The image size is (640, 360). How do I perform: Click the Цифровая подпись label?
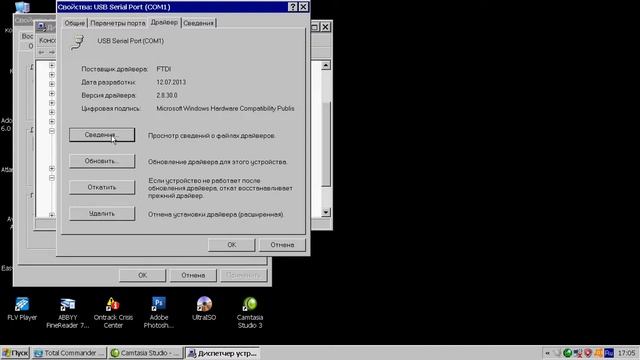click(x=111, y=108)
